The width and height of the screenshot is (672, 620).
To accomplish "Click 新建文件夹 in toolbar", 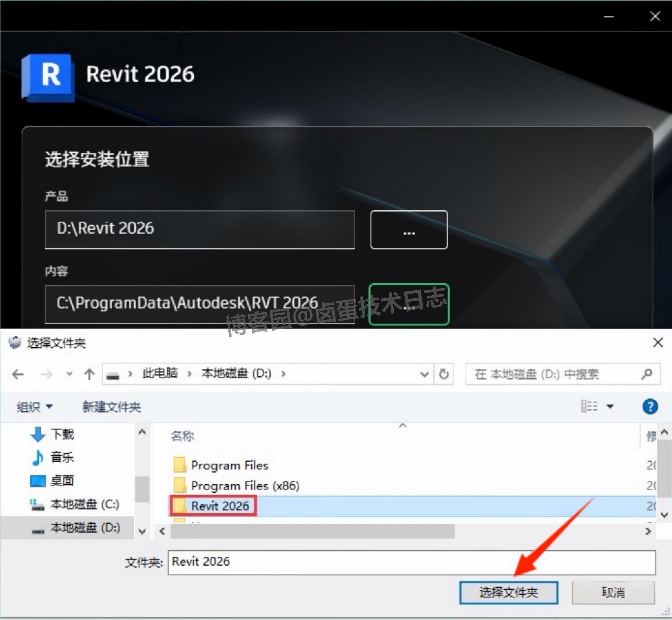I will tap(111, 407).
